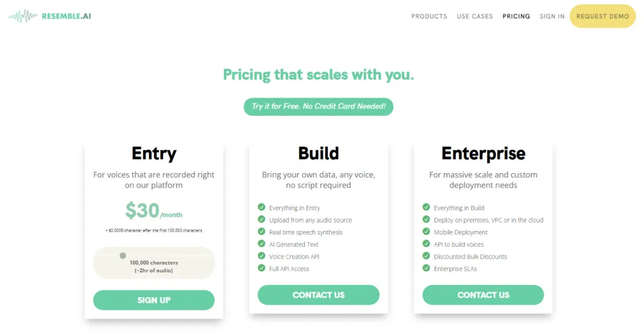The height and width of the screenshot is (333, 644).
Task: Click checkmark icon beside AI Generated Text
Action: (x=262, y=244)
